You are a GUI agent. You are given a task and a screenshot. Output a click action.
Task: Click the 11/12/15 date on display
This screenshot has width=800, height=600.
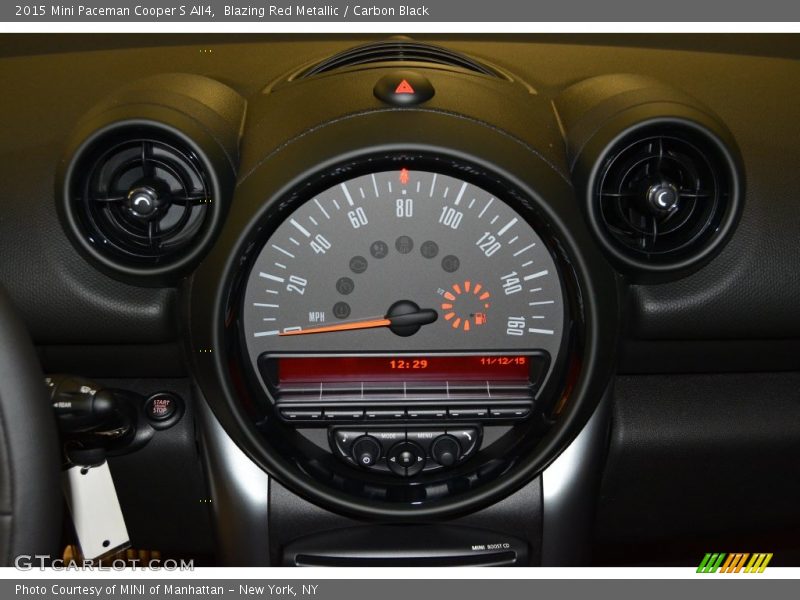point(502,362)
